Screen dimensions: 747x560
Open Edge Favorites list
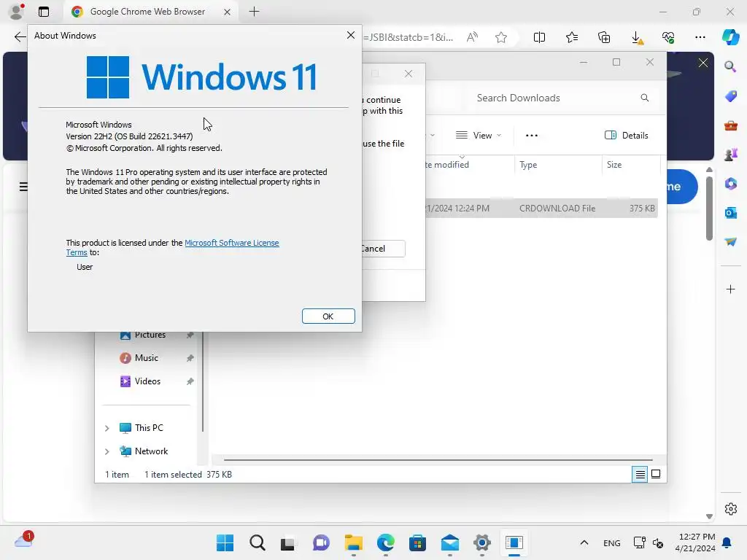[x=572, y=37]
